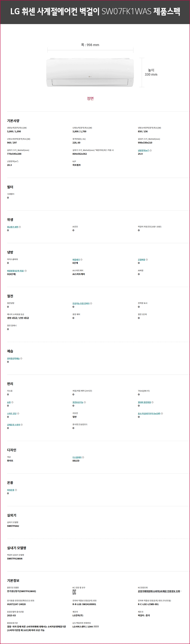Select the cooling capacity value '3,000 / 1,090'
This screenshot has width=190, height=644.
tap(14, 132)
